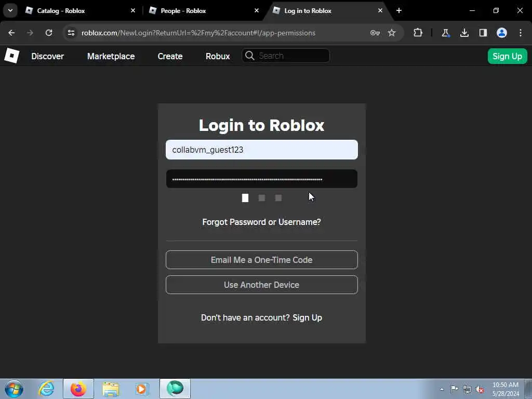The height and width of the screenshot is (399, 532).
Task: Go forward with the forward arrow
Action: 30,33
